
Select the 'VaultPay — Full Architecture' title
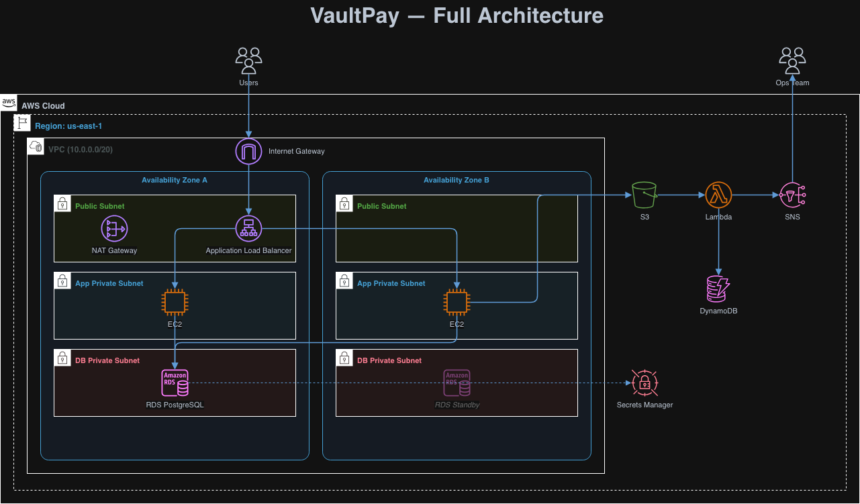point(457,15)
